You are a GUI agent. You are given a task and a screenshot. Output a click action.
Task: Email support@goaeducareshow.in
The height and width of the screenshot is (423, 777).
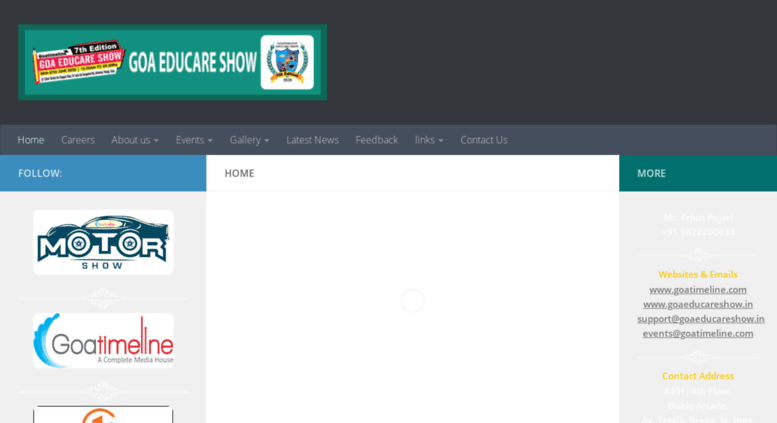click(x=701, y=318)
